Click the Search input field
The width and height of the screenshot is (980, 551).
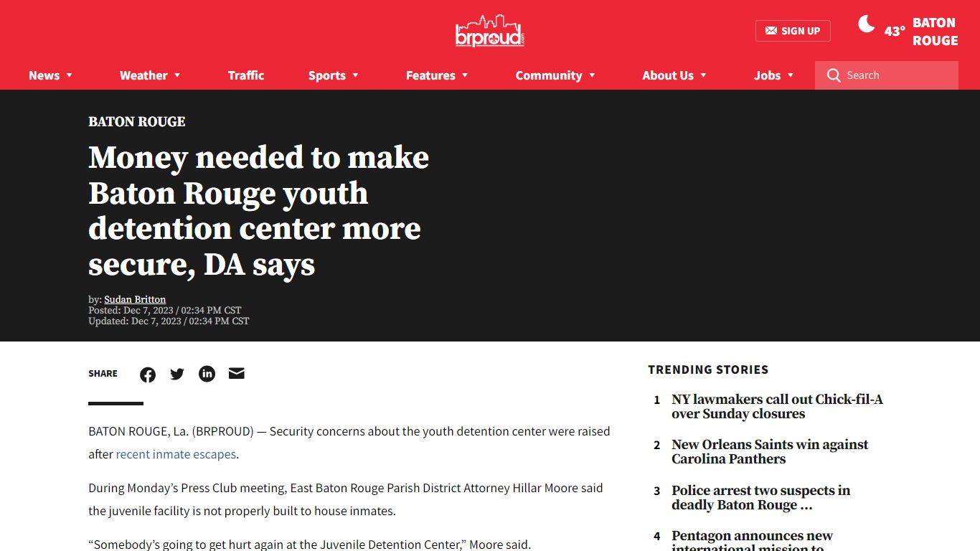(x=887, y=75)
